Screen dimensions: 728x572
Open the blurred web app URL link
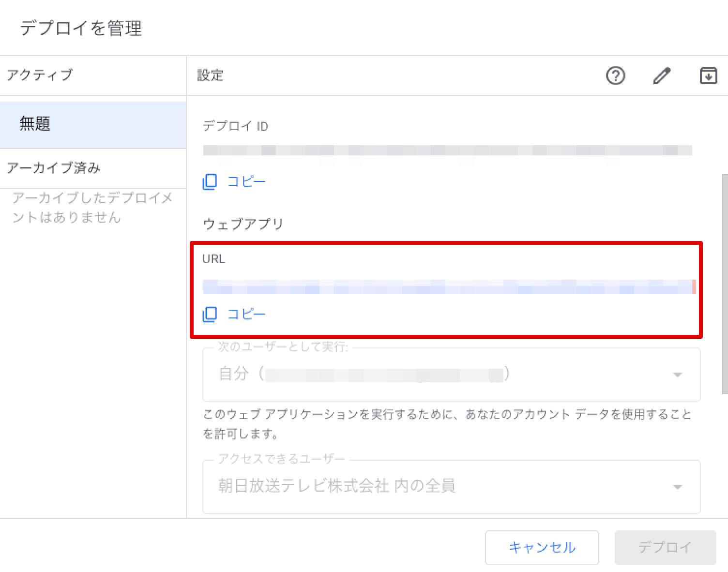coord(448,287)
